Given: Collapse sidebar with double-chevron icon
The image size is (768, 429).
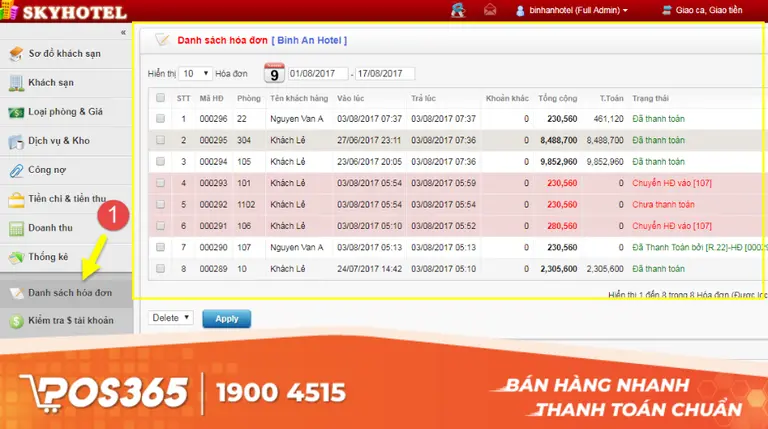Looking at the screenshot, I should (123, 32).
